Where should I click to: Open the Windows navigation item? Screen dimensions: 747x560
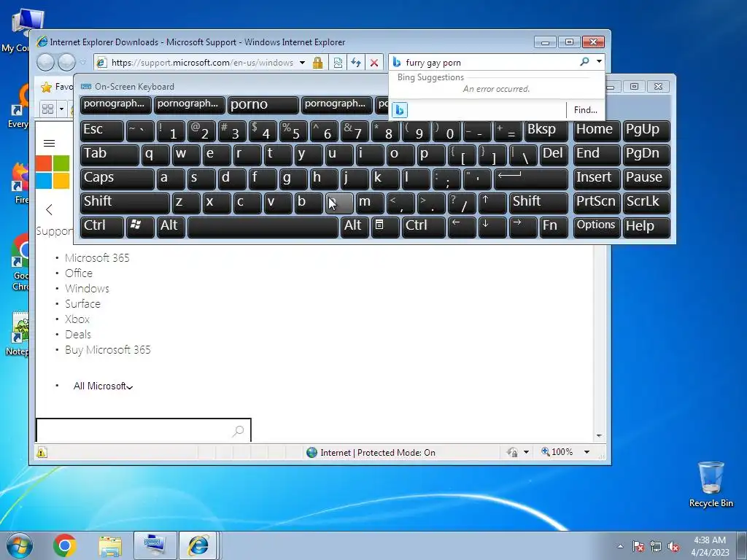[88, 289]
